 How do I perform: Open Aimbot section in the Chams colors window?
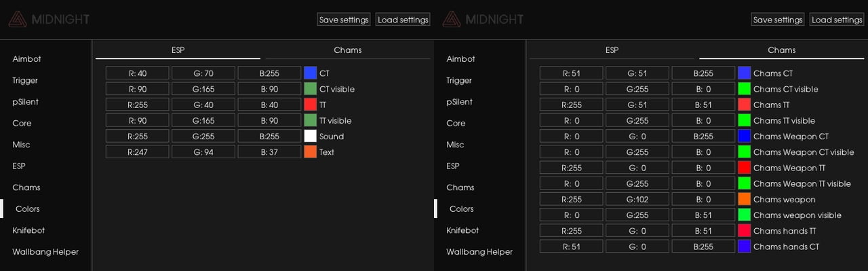(460, 59)
